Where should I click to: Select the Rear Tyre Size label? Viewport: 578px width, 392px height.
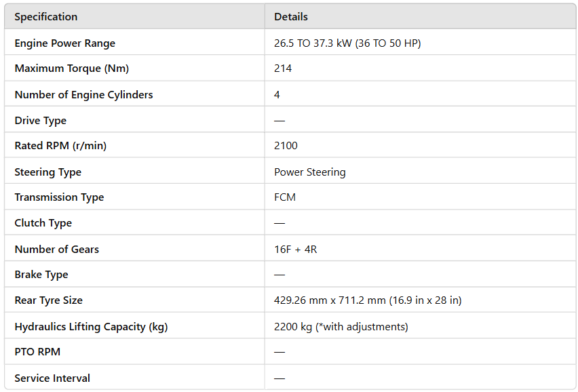click(x=48, y=300)
